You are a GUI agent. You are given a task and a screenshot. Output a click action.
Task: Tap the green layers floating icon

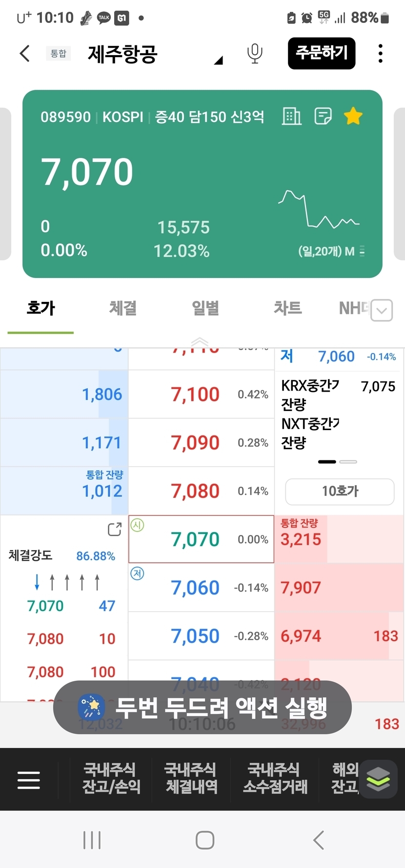pos(378,779)
